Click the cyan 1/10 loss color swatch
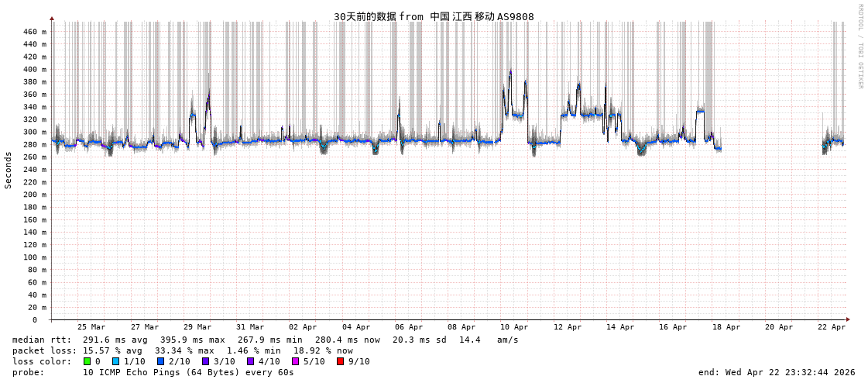The height and width of the screenshot is (383, 868). (116, 361)
